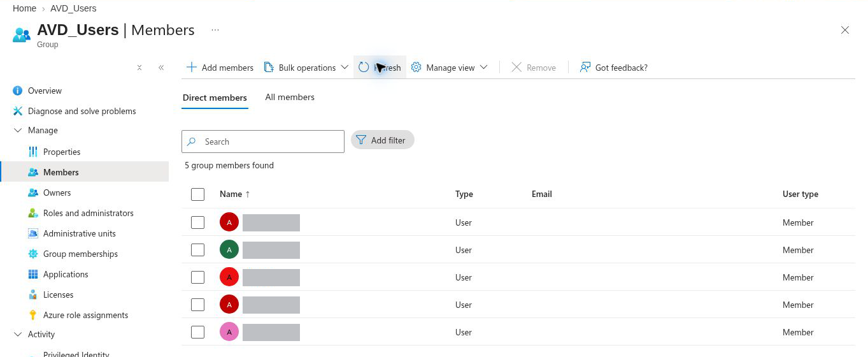Collapse the sidebar with double chevron

click(x=161, y=68)
